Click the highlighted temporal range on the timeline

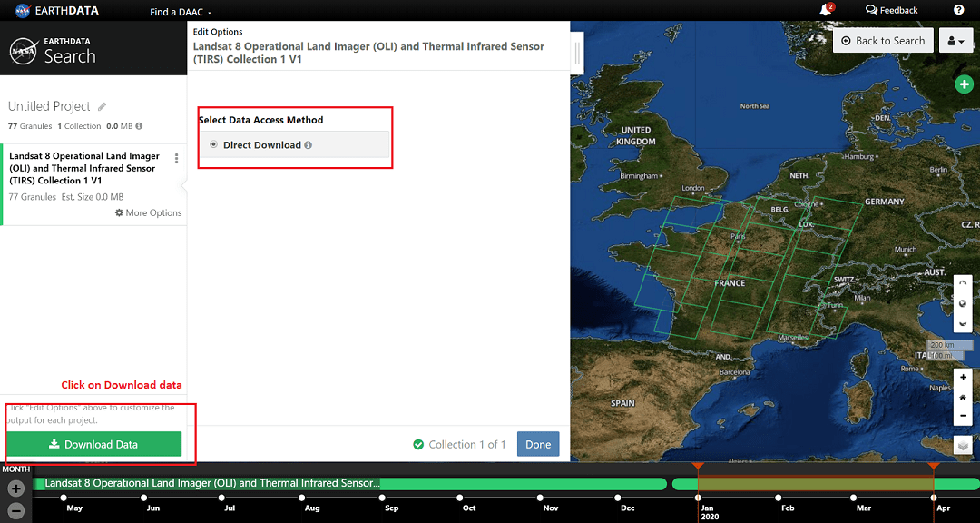point(816,484)
